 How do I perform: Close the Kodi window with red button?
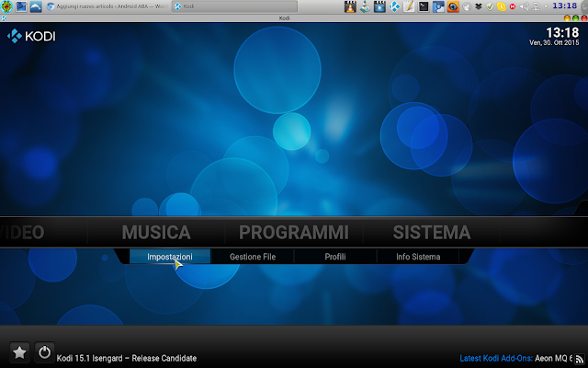click(584, 18)
